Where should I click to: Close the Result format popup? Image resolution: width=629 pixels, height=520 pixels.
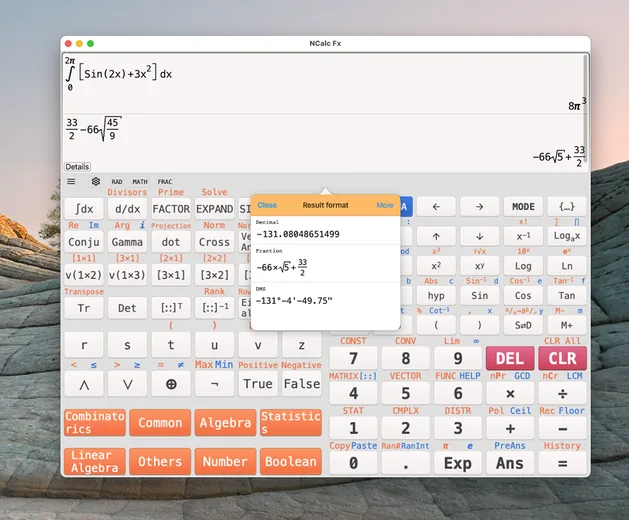[267, 205]
